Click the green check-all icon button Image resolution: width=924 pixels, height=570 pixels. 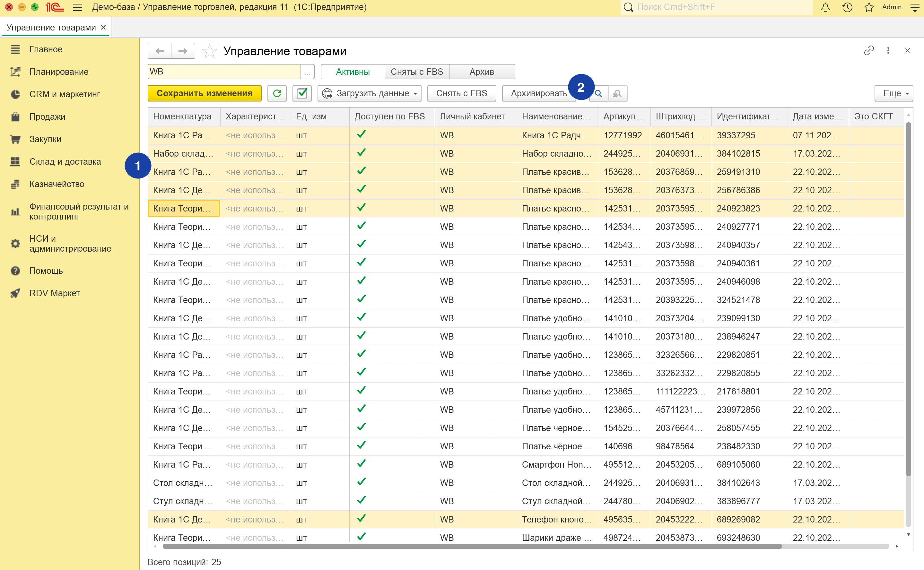302,93
